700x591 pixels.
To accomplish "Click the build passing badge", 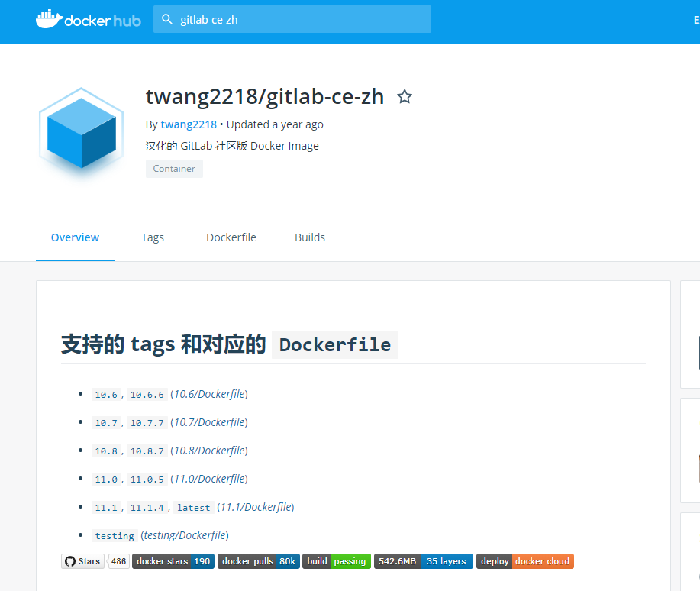I will tap(337, 561).
